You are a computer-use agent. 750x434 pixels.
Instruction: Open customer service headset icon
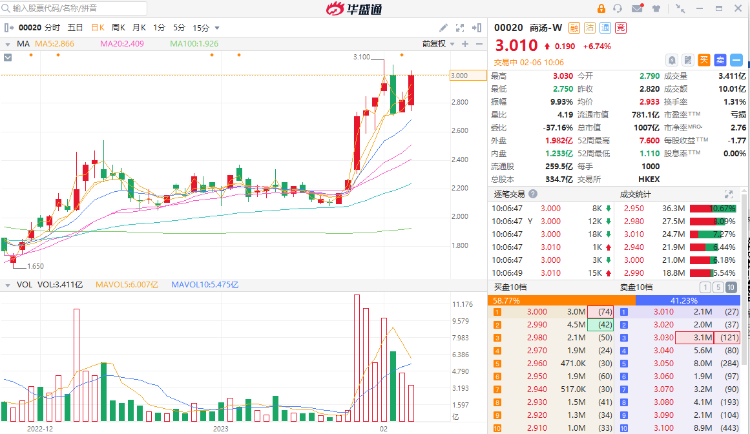tap(618, 8)
